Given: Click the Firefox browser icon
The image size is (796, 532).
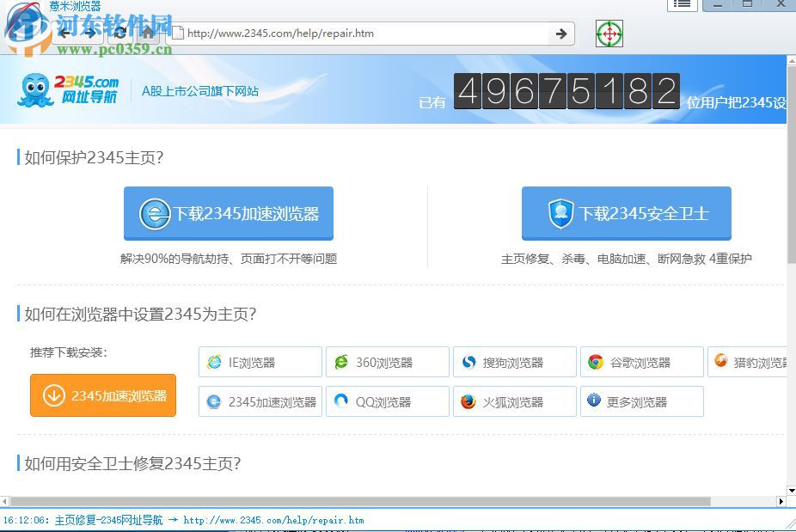Looking at the screenshot, I should (x=468, y=401).
